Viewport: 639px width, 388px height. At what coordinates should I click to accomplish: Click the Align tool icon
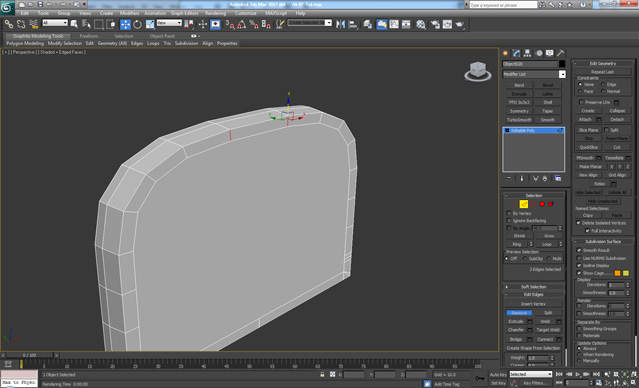353,24
